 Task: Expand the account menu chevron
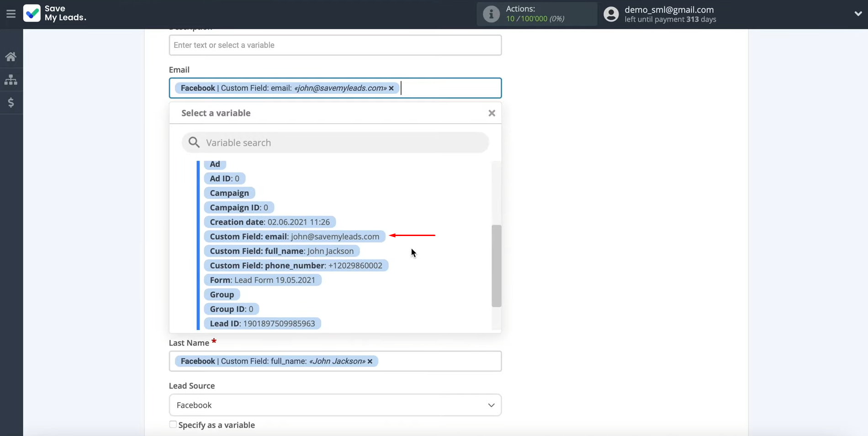click(857, 14)
